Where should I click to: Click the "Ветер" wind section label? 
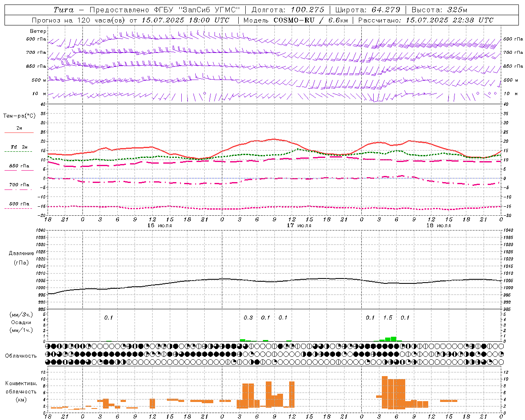(x=38, y=31)
